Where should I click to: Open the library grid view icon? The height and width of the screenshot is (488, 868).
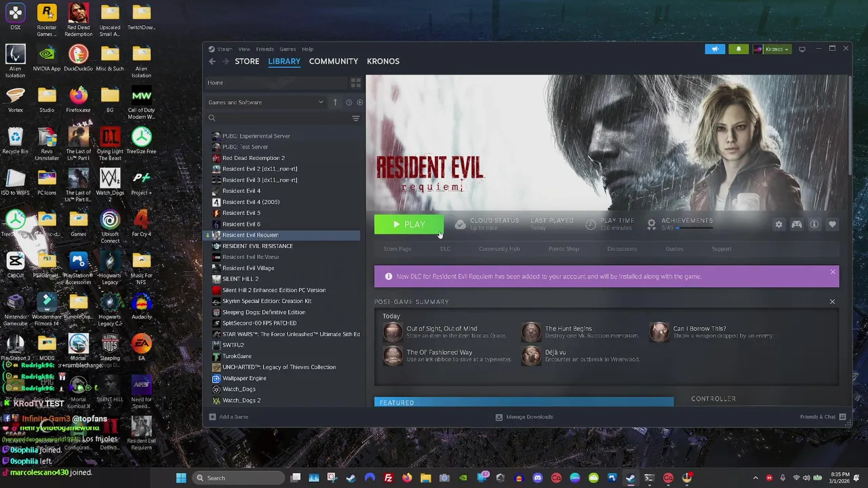point(355,83)
